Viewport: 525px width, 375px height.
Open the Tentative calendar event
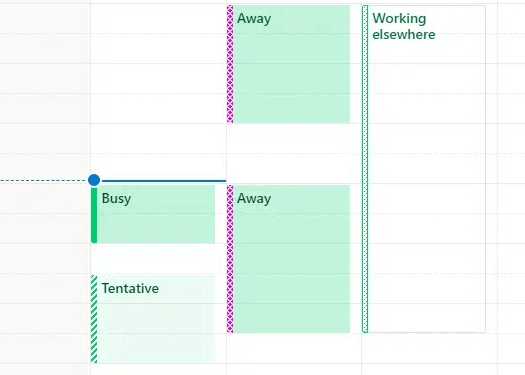[x=153, y=319]
